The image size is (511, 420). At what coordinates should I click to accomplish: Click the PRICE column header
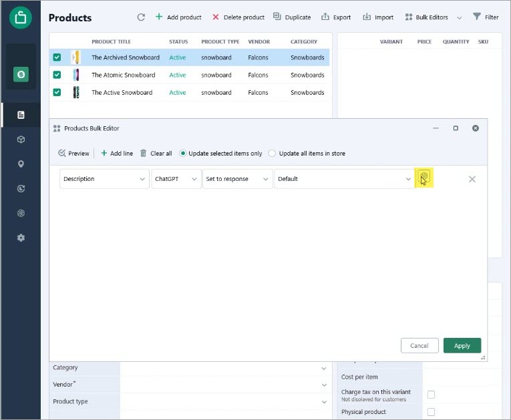[x=424, y=41]
